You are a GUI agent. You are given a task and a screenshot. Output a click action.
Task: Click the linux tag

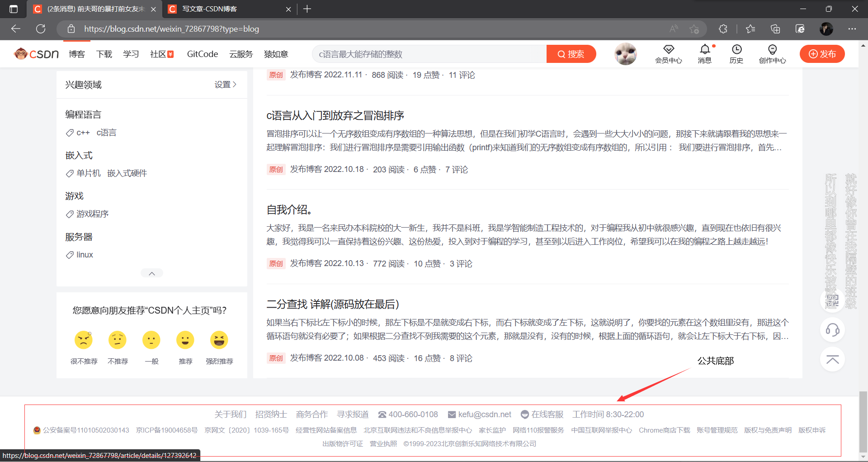85,255
